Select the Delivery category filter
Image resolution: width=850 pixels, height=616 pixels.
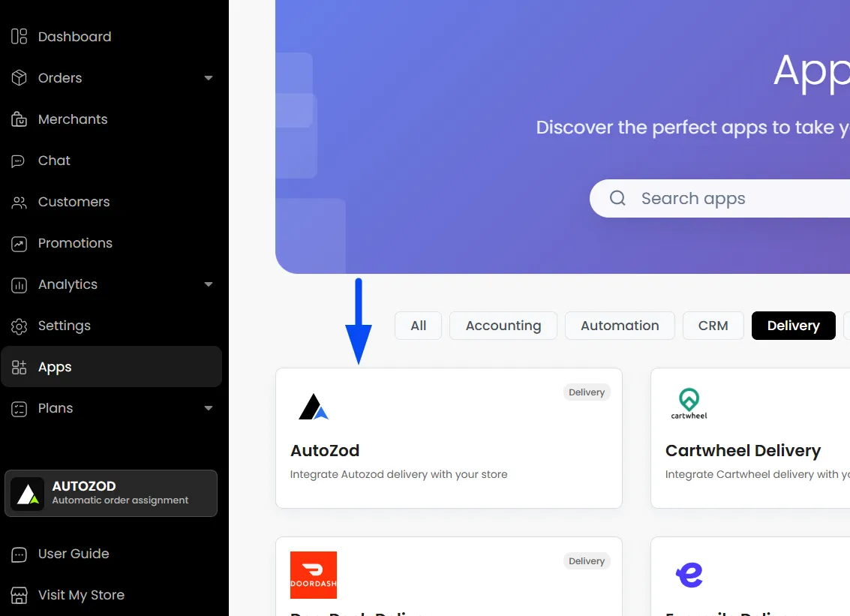coord(793,326)
